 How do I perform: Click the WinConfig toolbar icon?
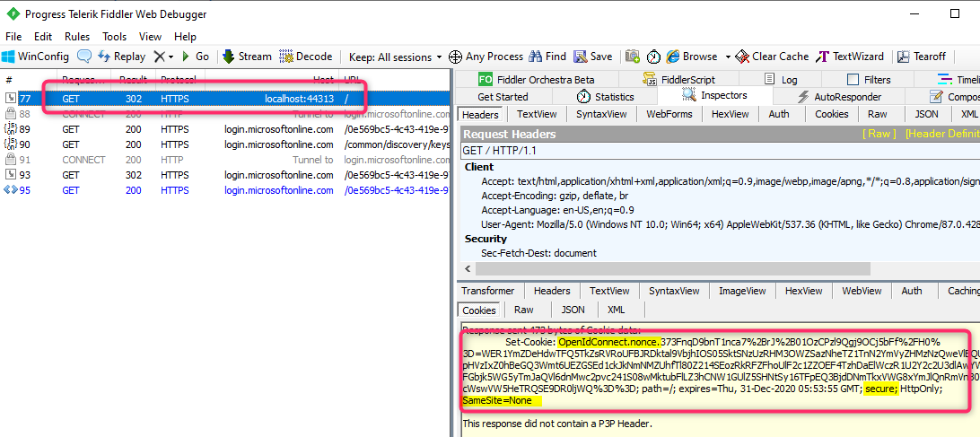coord(35,57)
